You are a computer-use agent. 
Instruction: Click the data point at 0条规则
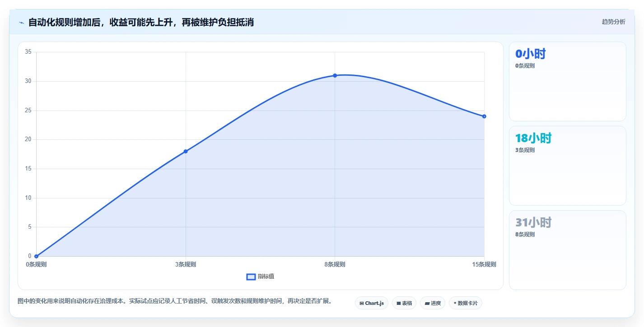[x=36, y=256]
